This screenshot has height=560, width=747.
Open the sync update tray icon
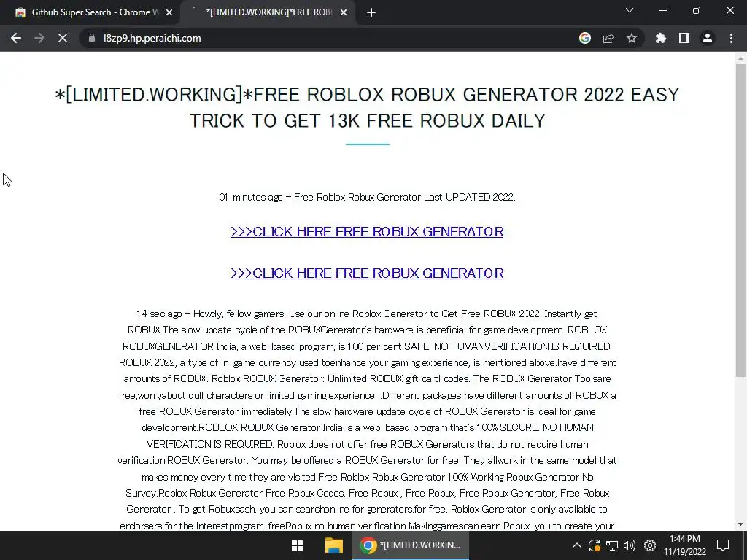594,545
